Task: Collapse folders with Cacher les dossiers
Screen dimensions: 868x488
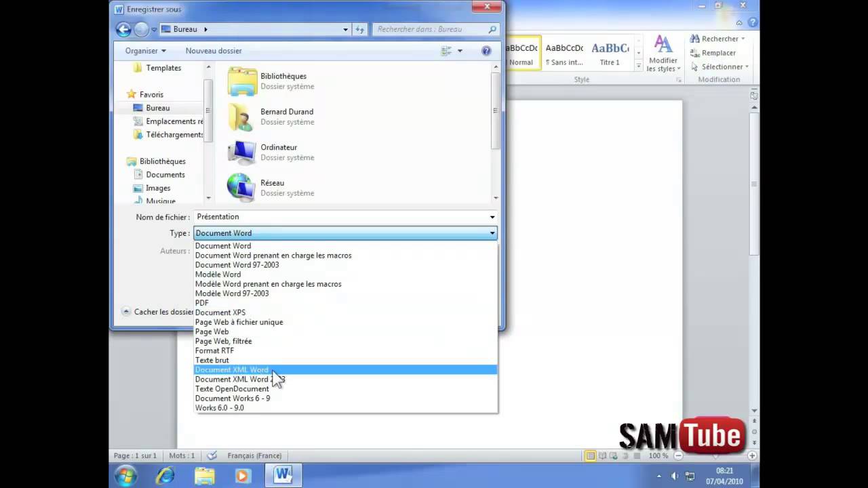Action: (x=157, y=312)
